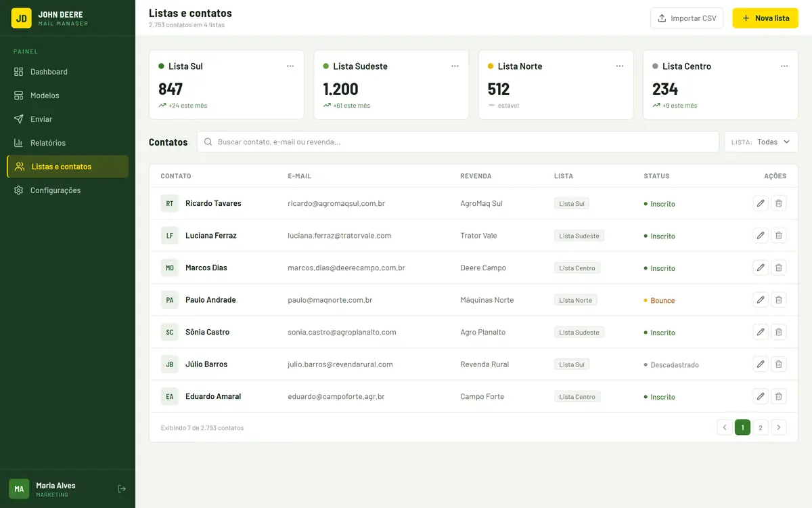Open Dashboard in the sidebar
The height and width of the screenshot is (508, 812).
(x=68, y=72)
